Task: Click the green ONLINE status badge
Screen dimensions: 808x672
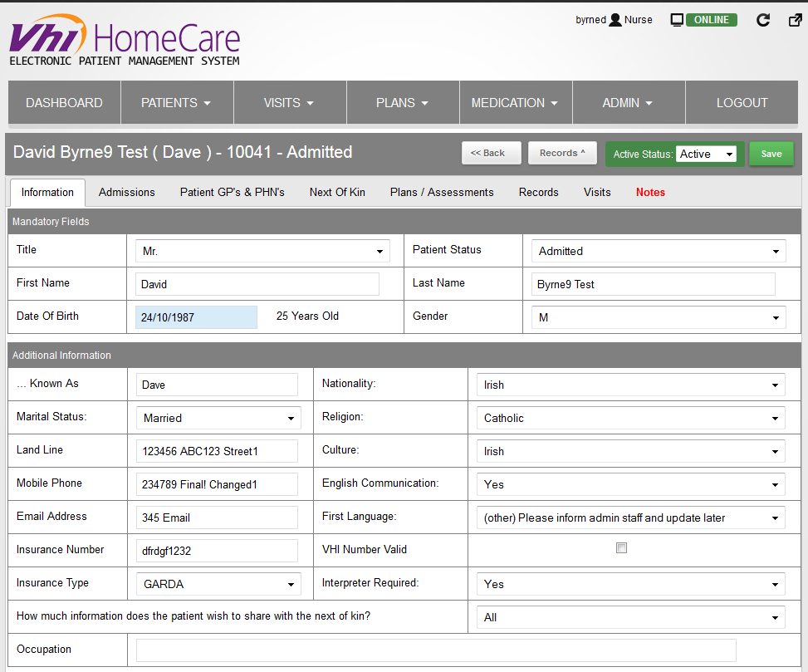Action: point(711,20)
